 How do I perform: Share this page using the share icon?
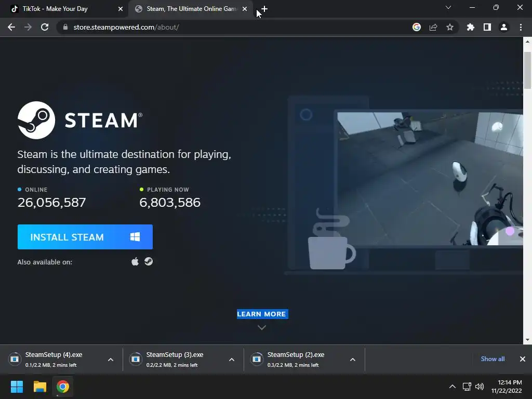(x=433, y=27)
